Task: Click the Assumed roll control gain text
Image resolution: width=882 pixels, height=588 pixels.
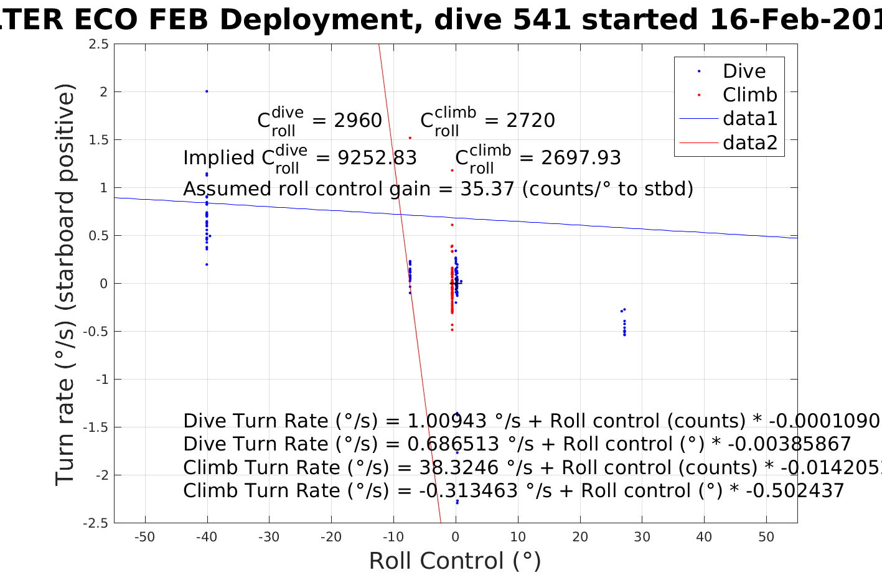Action: 438,189
